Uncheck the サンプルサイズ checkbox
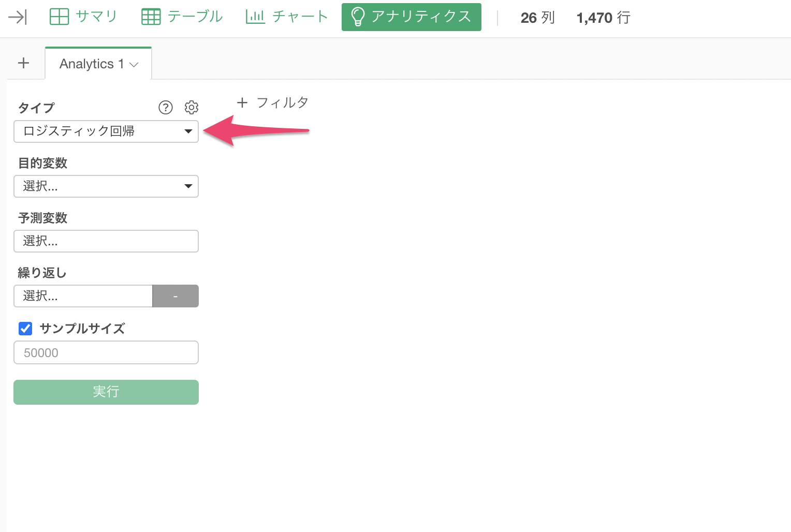 (x=25, y=329)
